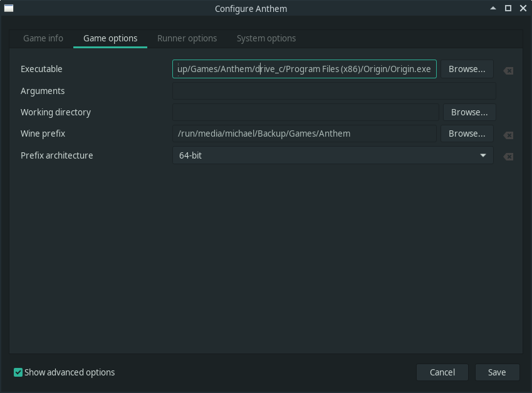
Task: Open the Runner options tab
Action: [x=187, y=38]
